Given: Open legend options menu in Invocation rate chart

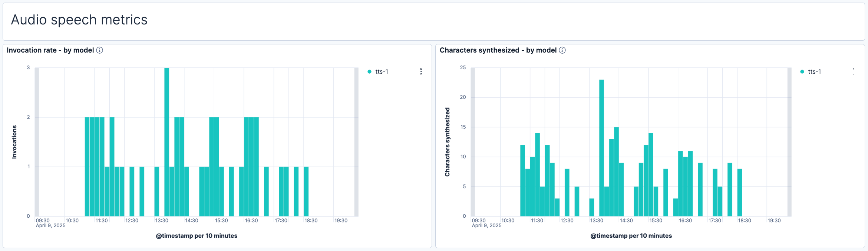Looking at the screenshot, I should pos(420,71).
